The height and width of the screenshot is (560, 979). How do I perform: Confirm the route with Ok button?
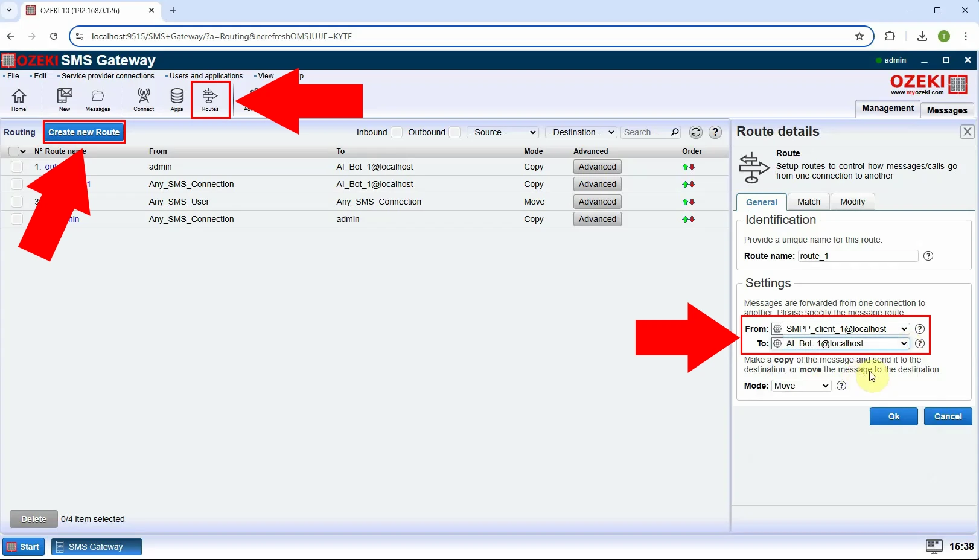[893, 416]
